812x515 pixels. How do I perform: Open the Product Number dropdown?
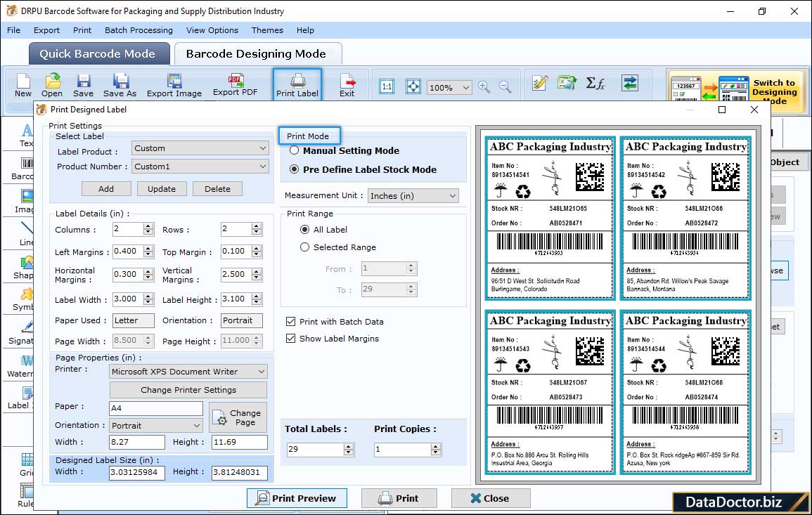pos(200,166)
